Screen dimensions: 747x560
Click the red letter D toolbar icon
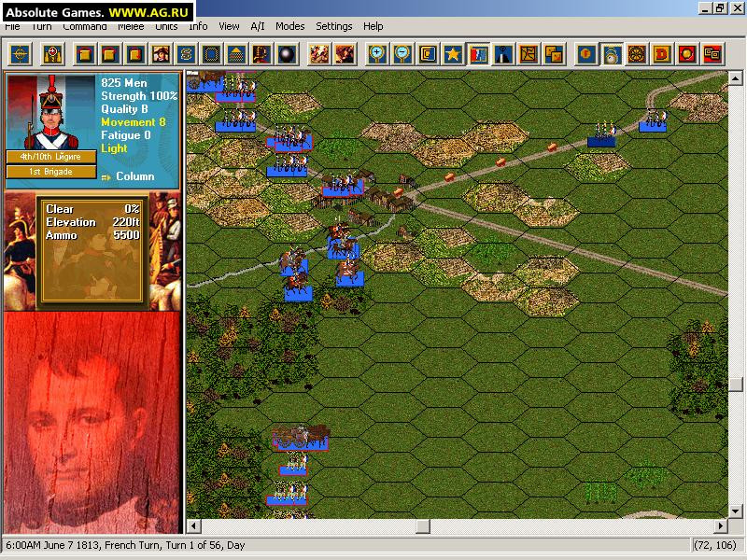coord(662,54)
